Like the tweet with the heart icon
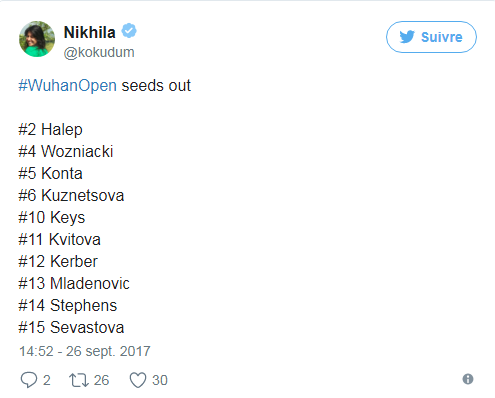 click(x=138, y=380)
